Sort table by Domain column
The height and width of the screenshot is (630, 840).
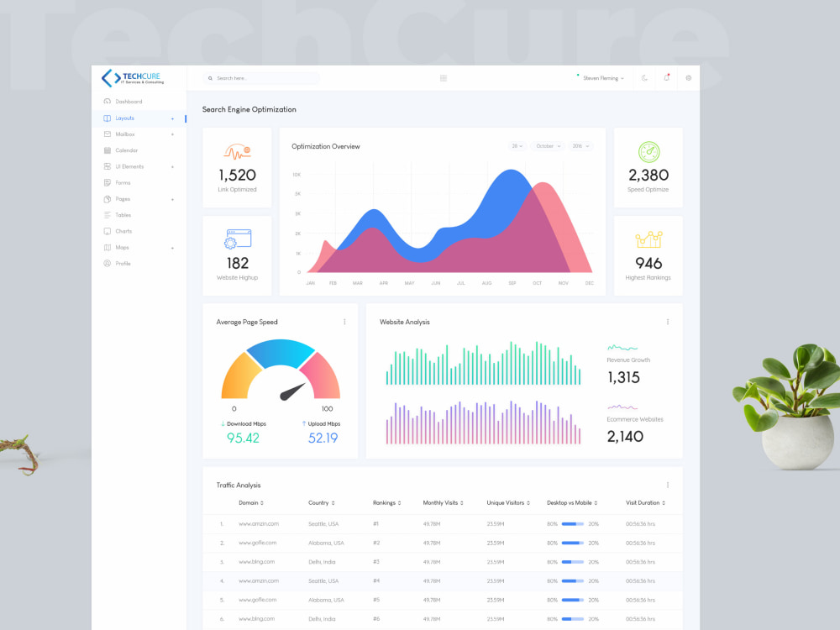[x=250, y=502]
